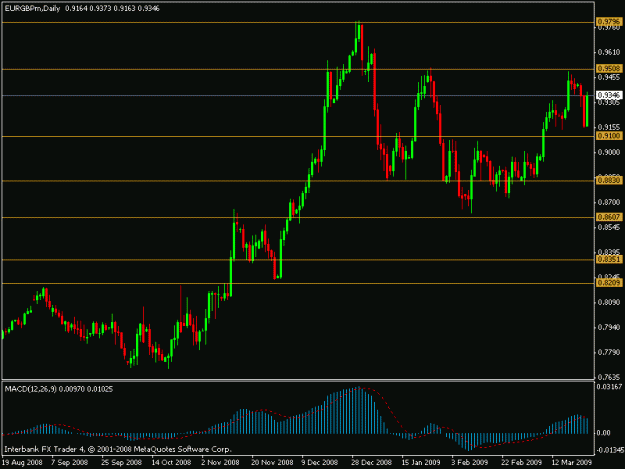Click the 0.03167 MACD scale value

coord(609,387)
